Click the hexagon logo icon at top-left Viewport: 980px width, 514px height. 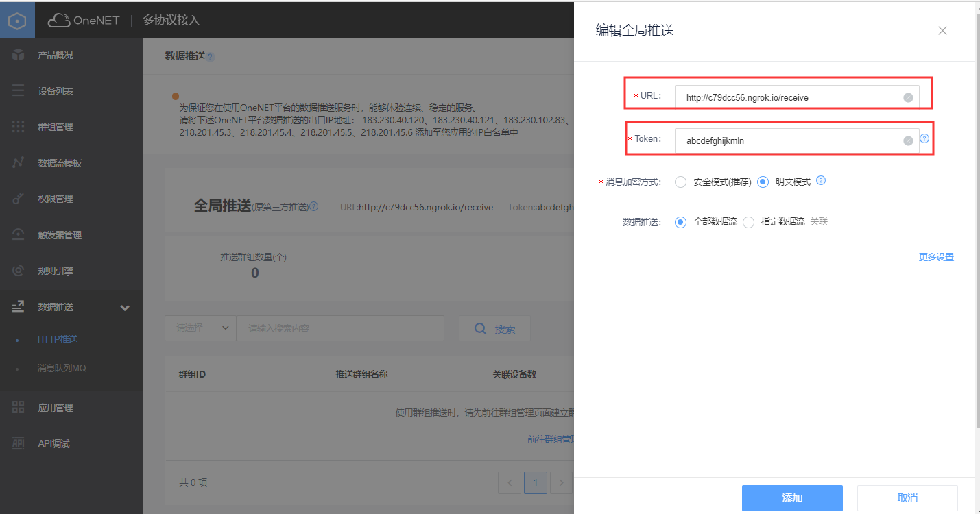pos(16,20)
